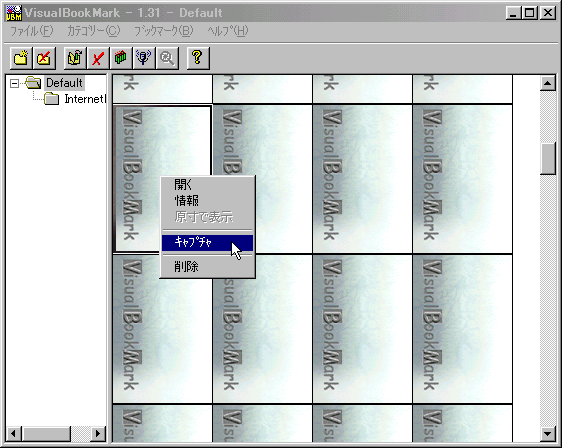Choose 削除 in the context menu
Image resolution: width=562 pixels, height=448 pixels.
point(208,267)
